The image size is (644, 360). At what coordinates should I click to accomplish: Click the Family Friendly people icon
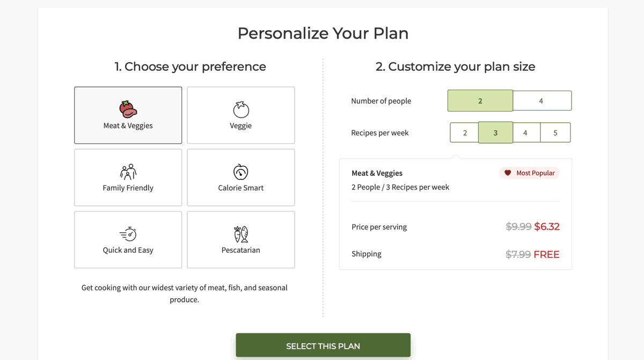point(128,172)
